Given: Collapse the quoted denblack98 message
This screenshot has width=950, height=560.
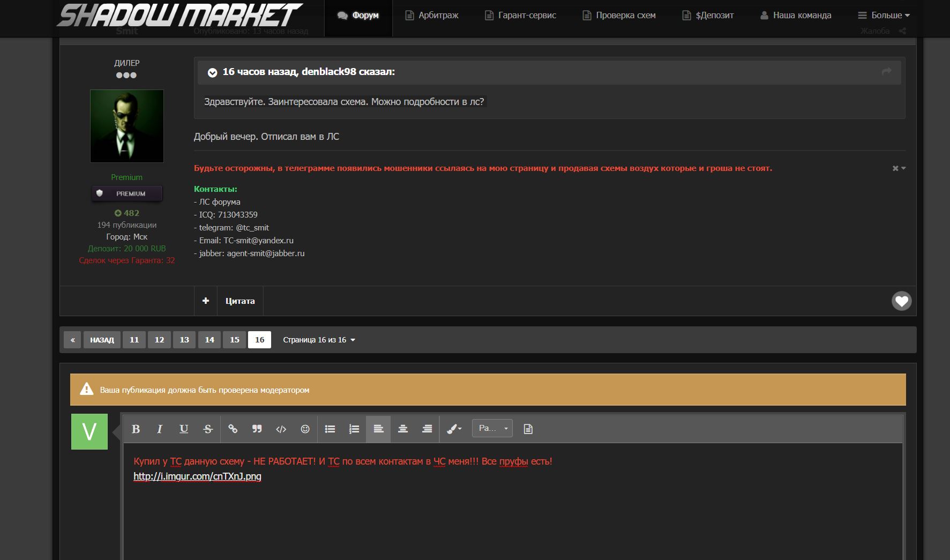Looking at the screenshot, I should 212,72.
